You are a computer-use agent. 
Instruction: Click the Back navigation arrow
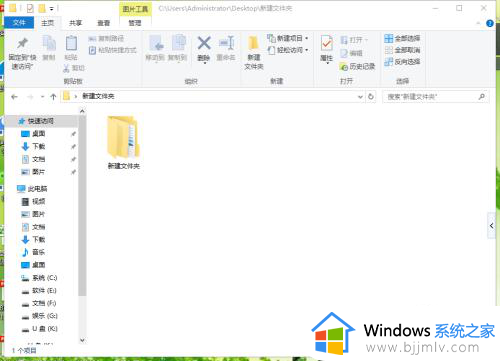pos(14,97)
